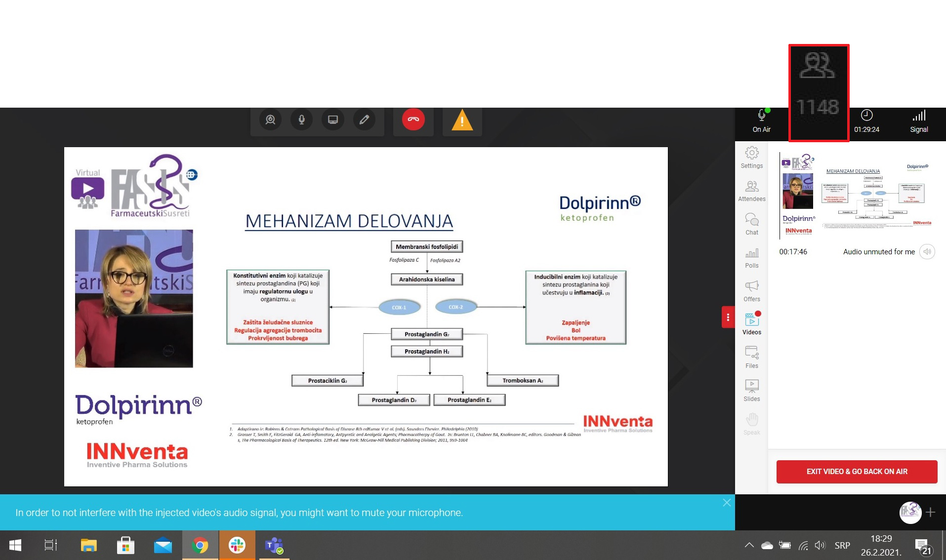Toggle the speaker next to Audio unmuted for me
Screen dimensions: 946x560
pos(927,252)
